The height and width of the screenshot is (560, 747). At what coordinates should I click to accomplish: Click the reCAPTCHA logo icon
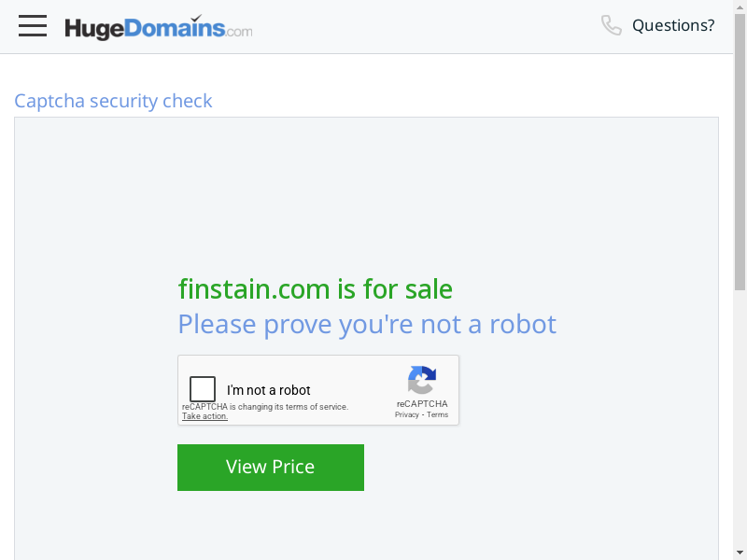(421, 380)
